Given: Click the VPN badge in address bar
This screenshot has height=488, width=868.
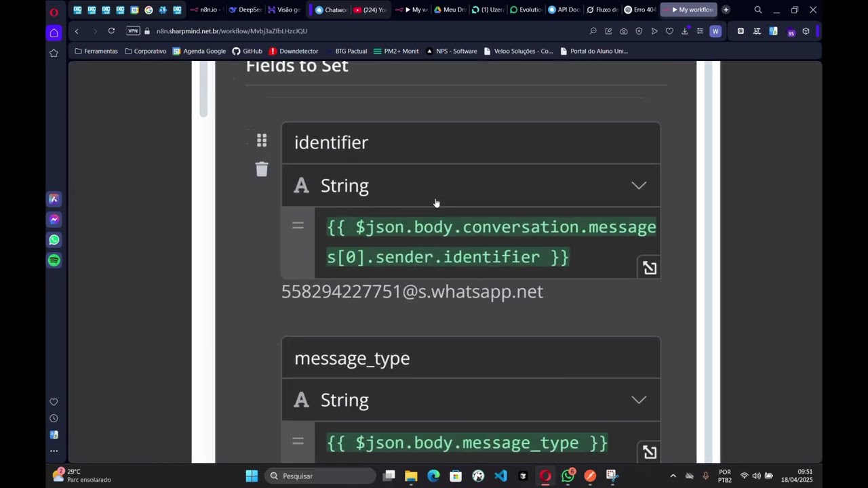Looking at the screenshot, I should tap(133, 31).
